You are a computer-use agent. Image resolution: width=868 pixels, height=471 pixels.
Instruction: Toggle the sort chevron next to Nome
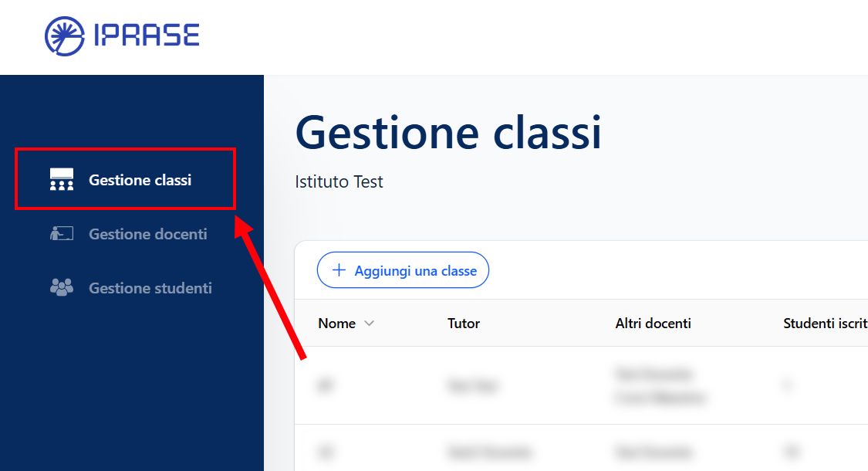tap(369, 324)
